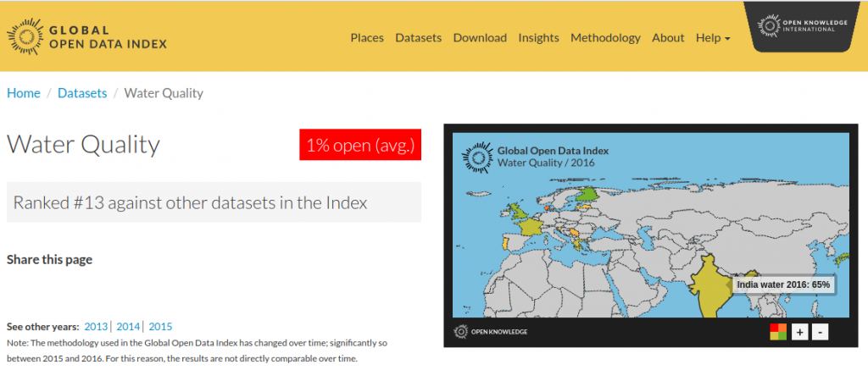
Task: View the 2015 results
Action: [160, 326]
